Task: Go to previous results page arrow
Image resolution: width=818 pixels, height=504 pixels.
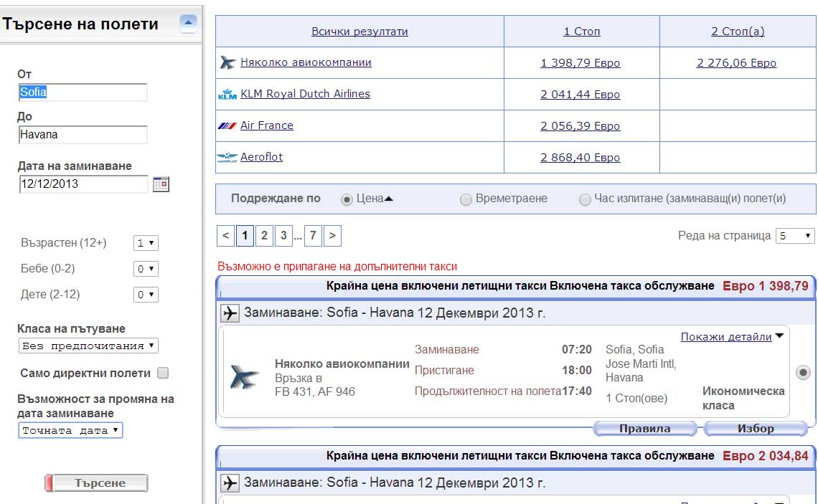Action: [x=225, y=236]
